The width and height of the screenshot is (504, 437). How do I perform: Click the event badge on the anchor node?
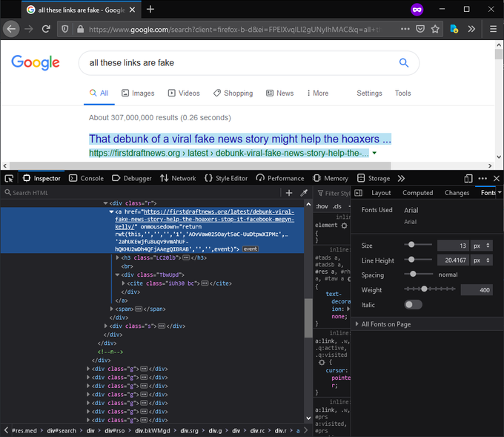(x=250, y=249)
